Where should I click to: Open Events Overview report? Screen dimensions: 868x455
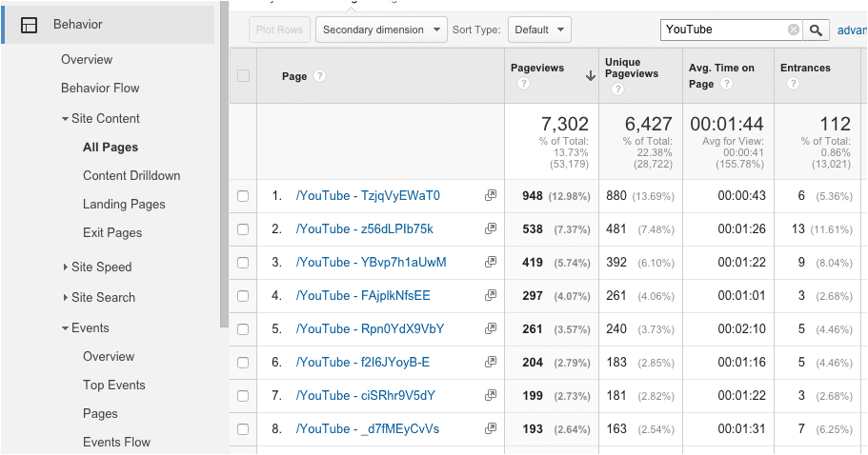pyautogui.click(x=109, y=357)
